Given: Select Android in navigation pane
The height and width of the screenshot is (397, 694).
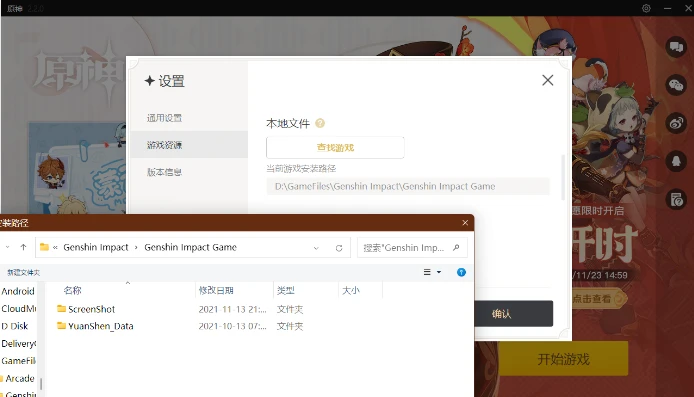Looking at the screenshot, I should coord(18,291).
